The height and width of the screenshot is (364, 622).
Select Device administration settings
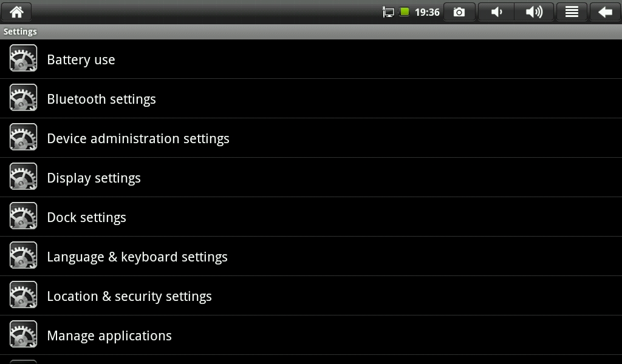pyautogui.click(x=138, y=138)
